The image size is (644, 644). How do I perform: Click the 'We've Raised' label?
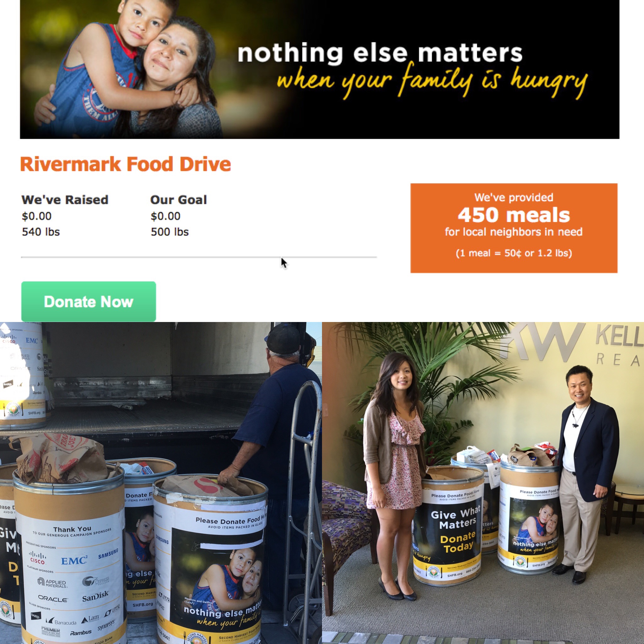click(65, 200)
